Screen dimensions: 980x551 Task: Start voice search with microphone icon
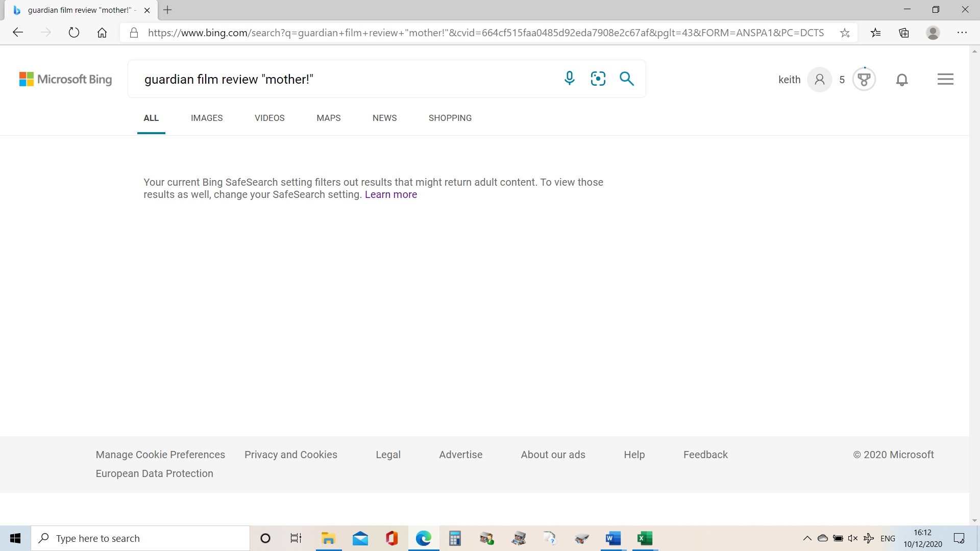point(570,78)
